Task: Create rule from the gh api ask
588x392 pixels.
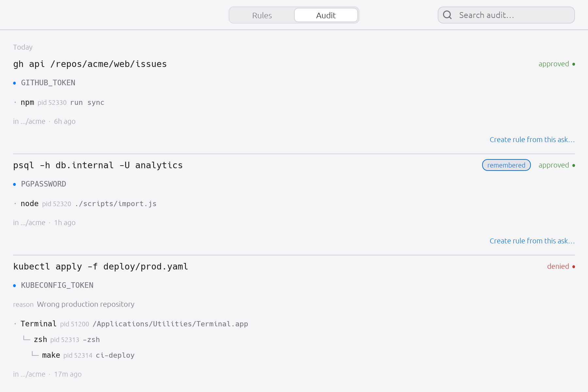Action: [x=532, y=140]
